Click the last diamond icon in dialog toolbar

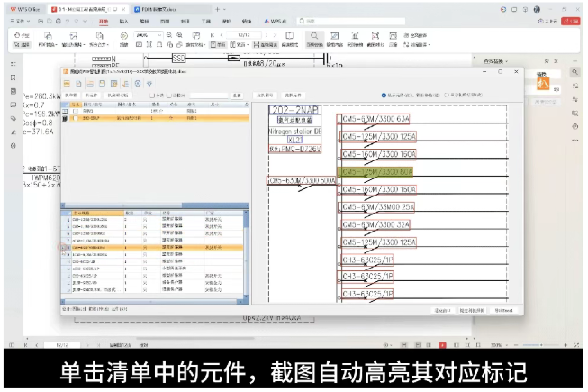[149, 84]
